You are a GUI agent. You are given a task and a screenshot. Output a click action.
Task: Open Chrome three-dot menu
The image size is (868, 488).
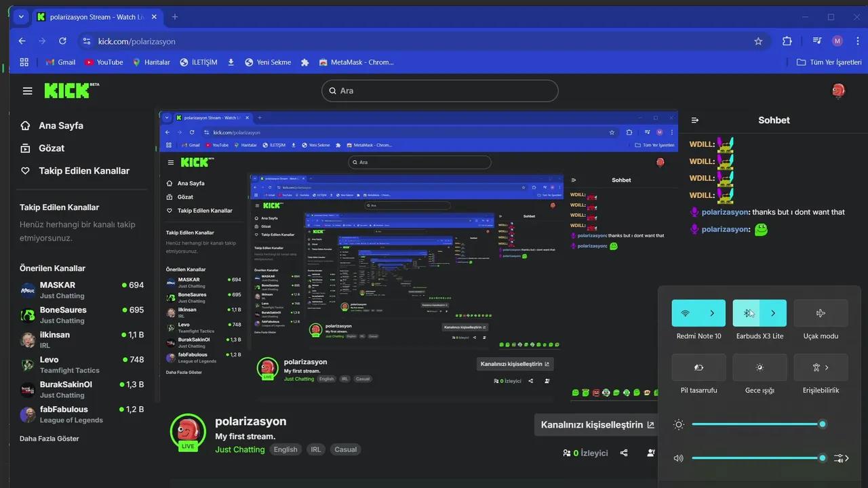(x=857, y=41)
